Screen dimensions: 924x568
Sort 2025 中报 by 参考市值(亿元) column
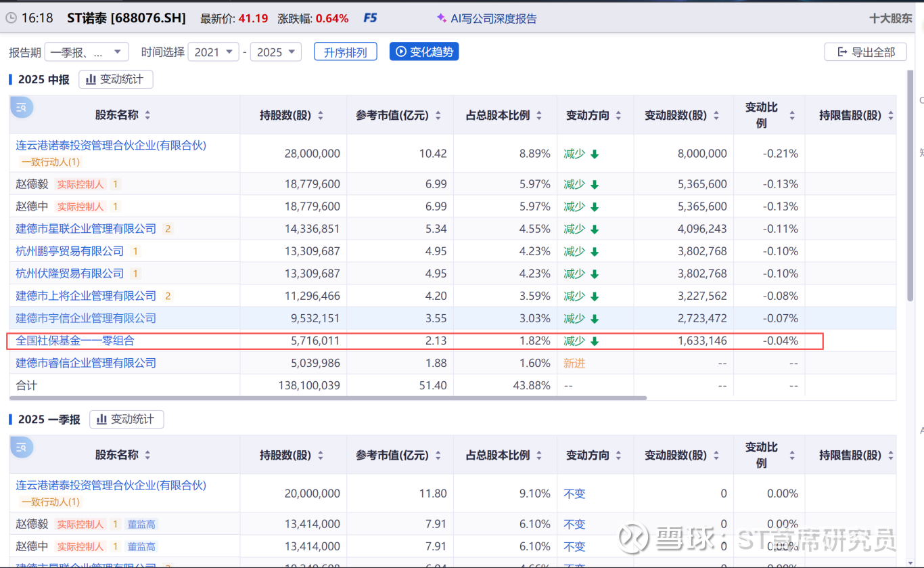point(438,116)
